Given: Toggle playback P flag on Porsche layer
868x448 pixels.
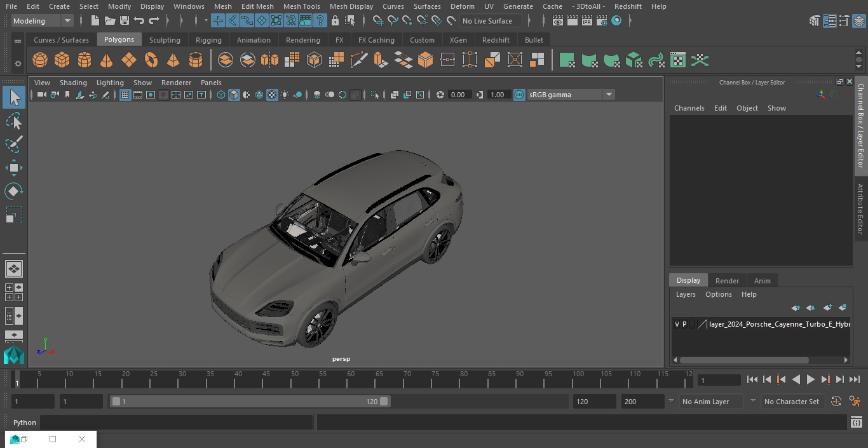Looking at the screenshot, I should click(x=684, y=324).
